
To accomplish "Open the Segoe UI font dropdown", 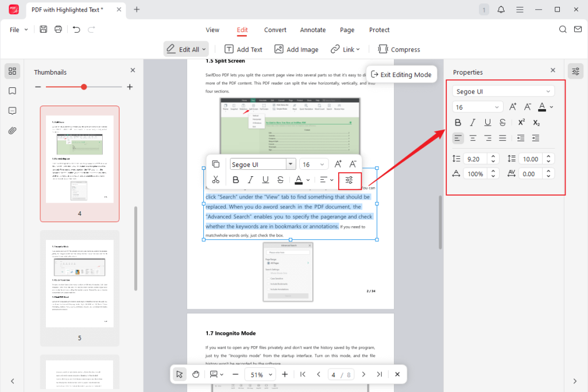I will 503,91.
